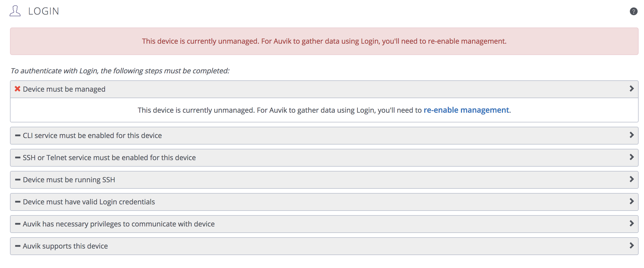Image resolution: width=644 pixels, height=268 pixels.
Task: Click the red unmanaged device alert banner text
Action: (324, 41)
